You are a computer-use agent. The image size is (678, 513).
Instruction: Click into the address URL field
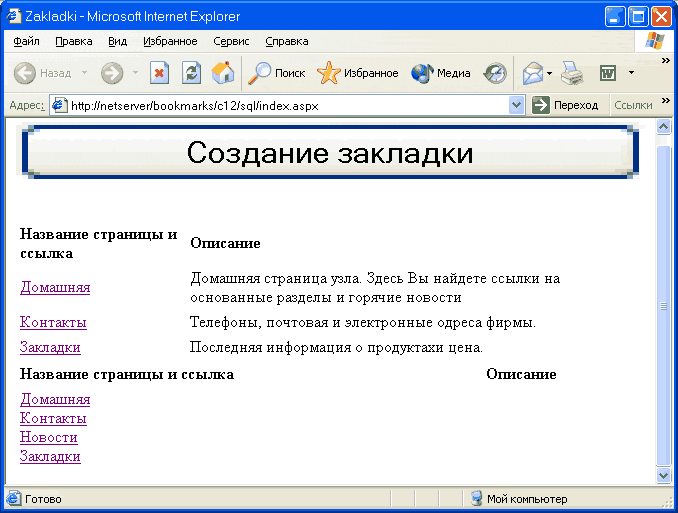[288, 106]
